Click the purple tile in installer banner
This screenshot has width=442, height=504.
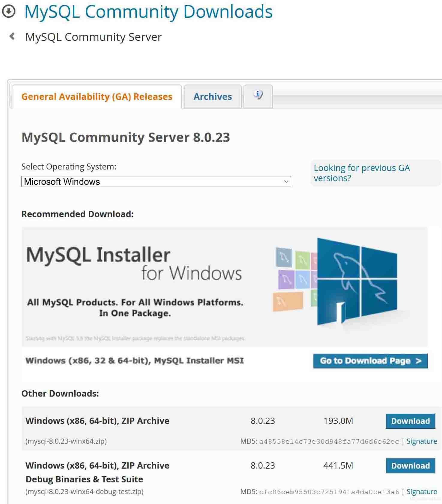pyautogui.click(x=285, y=279)
